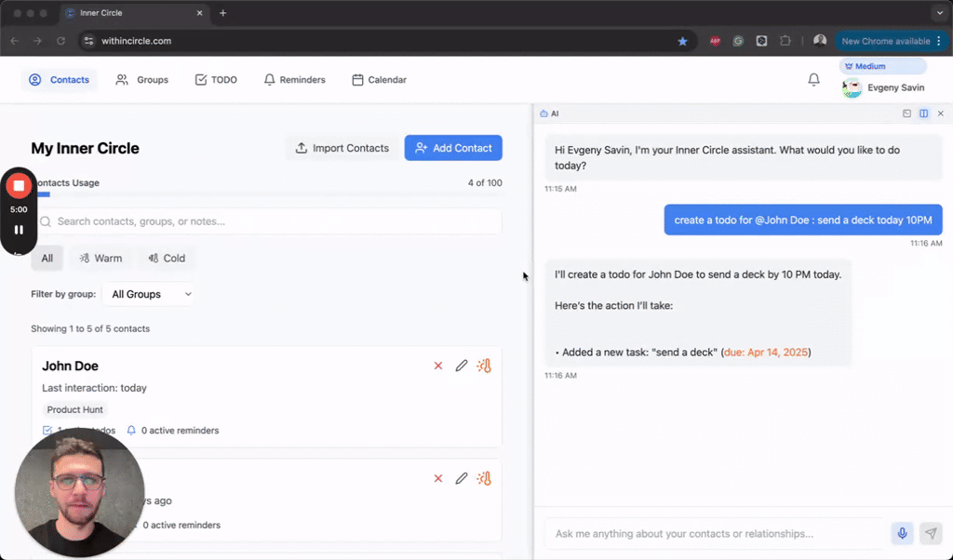
Task: Click the Grammarly extension icon
Action: pyautogui.click(x=738, y=41)
